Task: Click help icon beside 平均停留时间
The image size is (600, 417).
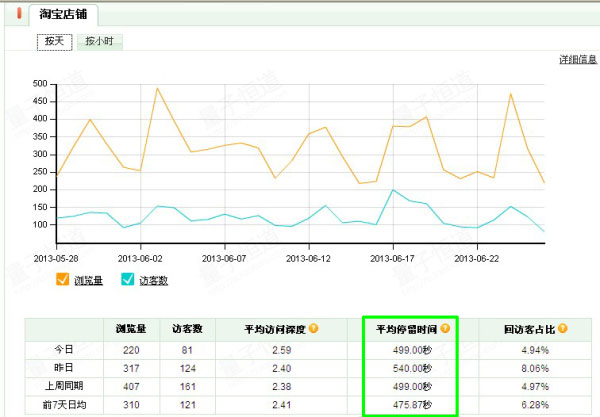Action: tap(445, 328)
